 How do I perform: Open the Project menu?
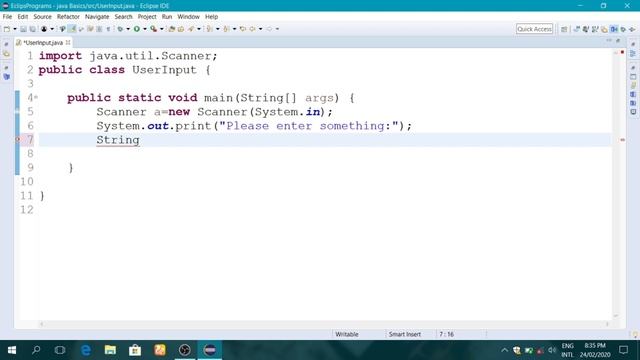point(147,17)
